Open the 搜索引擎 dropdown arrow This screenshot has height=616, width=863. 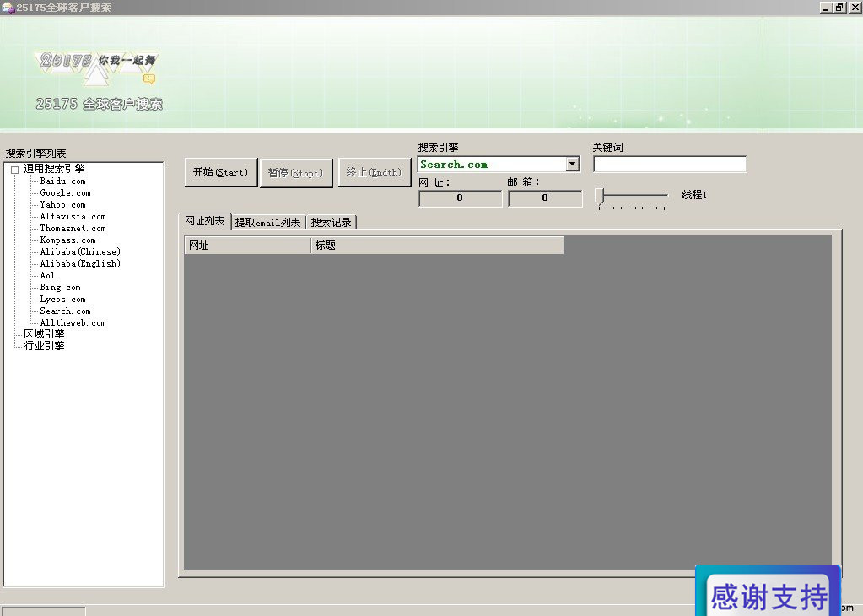click(x=573, y=164)
